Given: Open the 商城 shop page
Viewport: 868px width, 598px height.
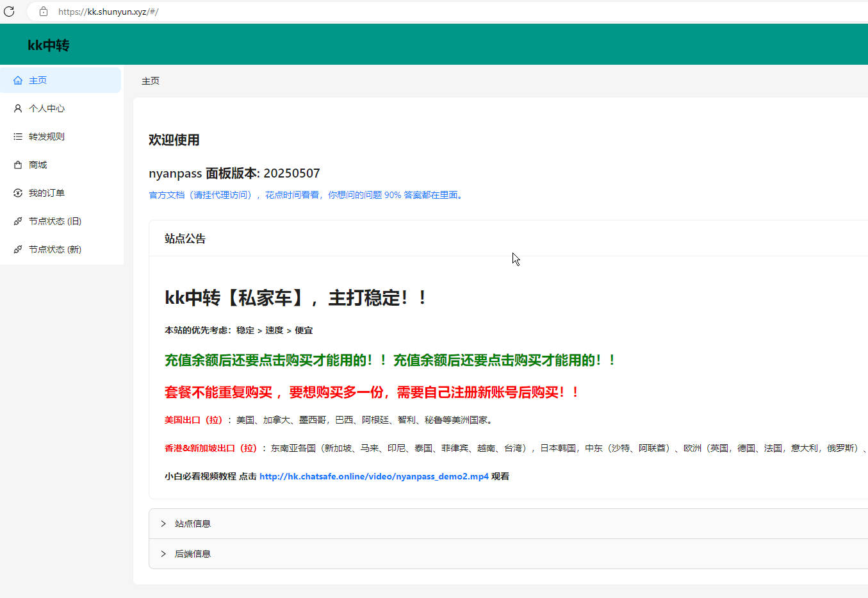Looking at the screenshot, I should pyautogui.click(x=60, y=165).
